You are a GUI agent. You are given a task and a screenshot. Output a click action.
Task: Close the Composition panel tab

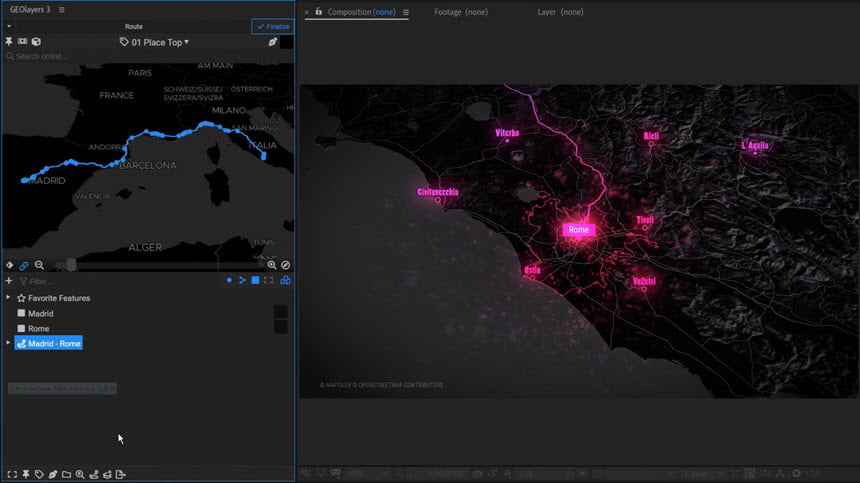(307, 12)
